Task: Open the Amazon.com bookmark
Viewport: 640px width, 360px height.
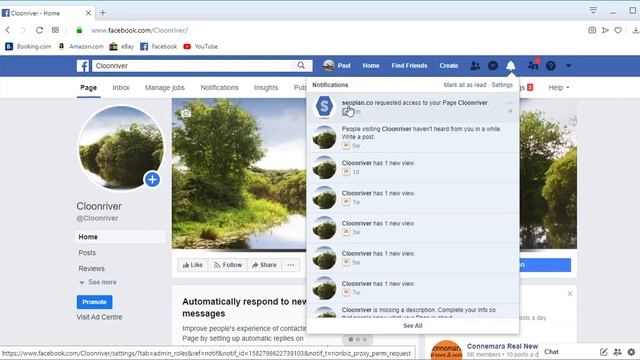Action: (81, 47)
